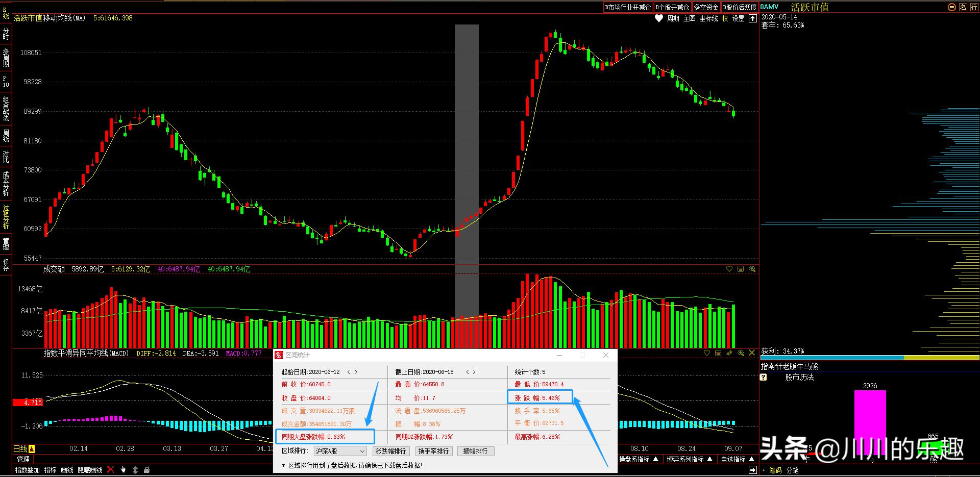Close the MACD indicator panel with X icon
The width and height of the screenshot is (980, 477).
click(752, 353)
